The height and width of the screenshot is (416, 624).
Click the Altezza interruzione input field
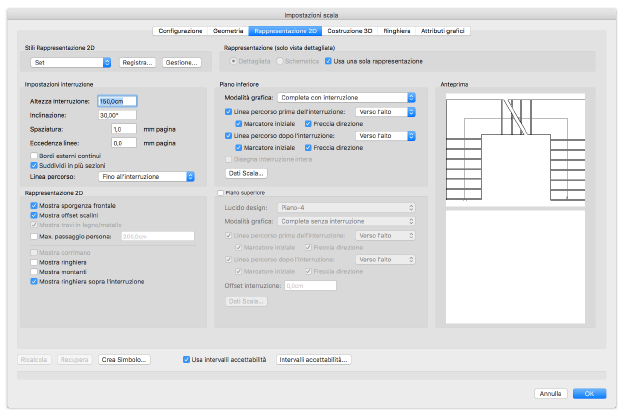point(117,102)
